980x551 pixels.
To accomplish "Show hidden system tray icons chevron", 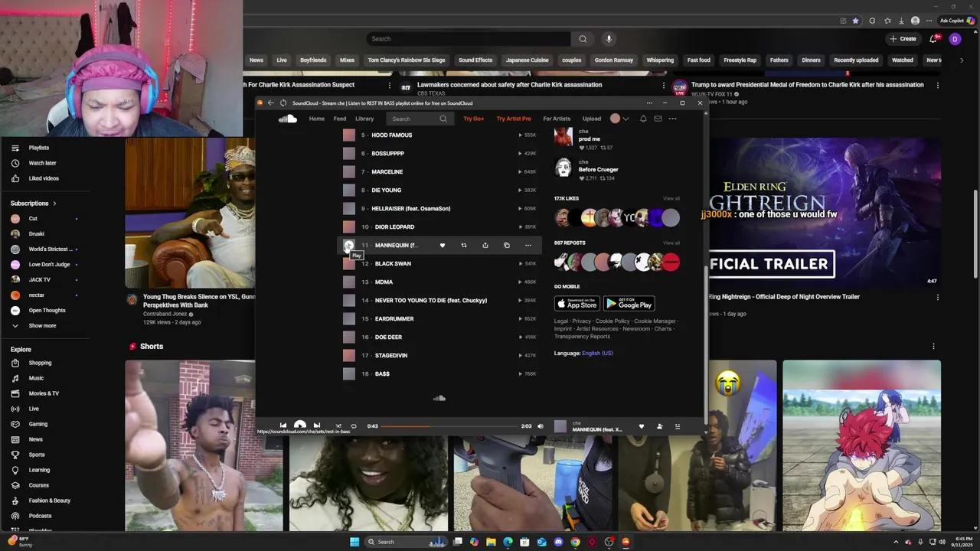I will click(x=896, y=542).
